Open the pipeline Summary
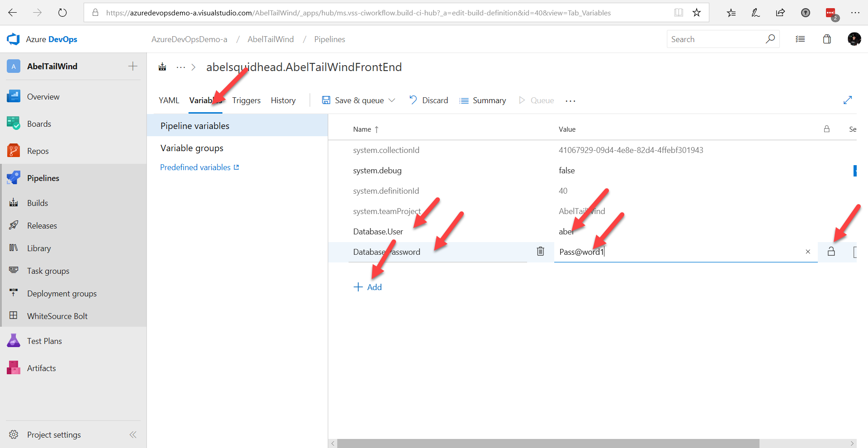This screenshot has width=868, height=448. tap(482, 100)
